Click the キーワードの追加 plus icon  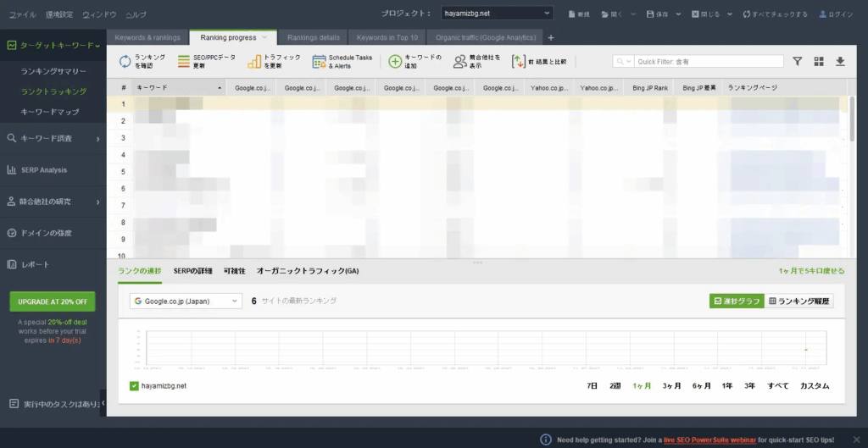coord(395,61)
